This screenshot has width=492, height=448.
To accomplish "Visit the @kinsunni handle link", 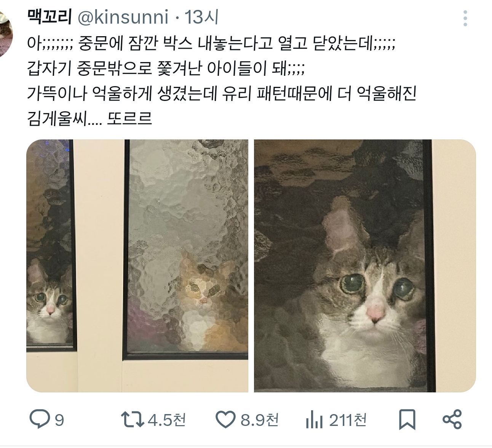I will [123, 17].
